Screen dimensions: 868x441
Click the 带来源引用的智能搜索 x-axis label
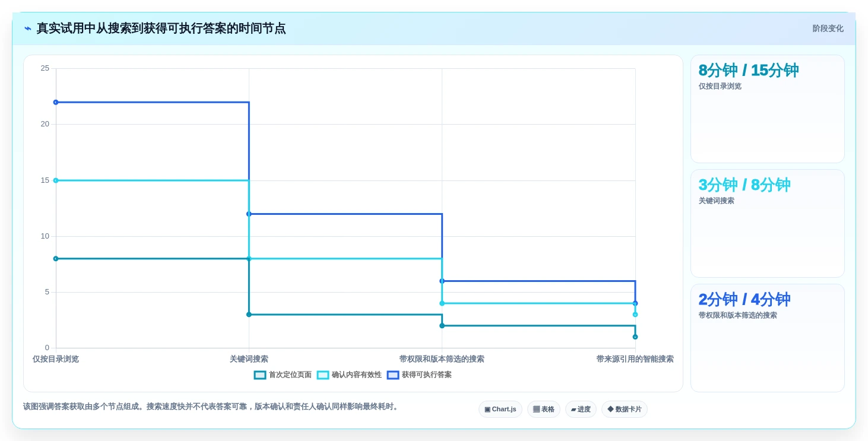click(635, 359)
